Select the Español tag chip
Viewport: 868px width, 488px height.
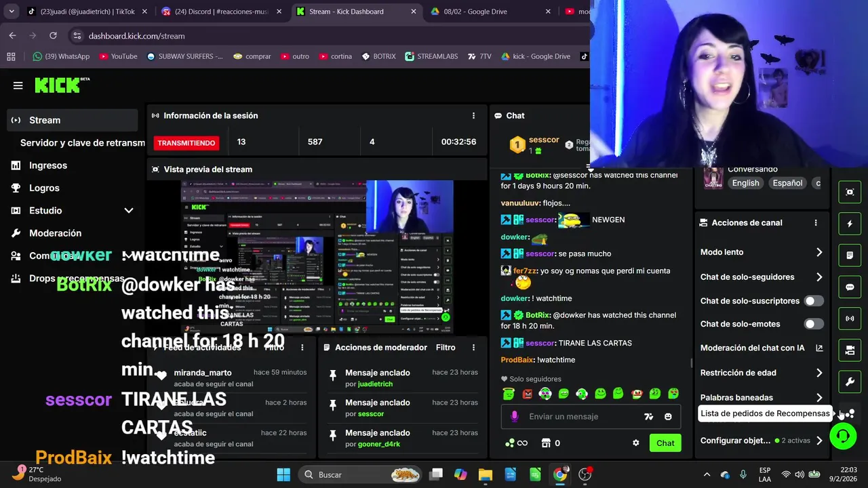(787, 183)
